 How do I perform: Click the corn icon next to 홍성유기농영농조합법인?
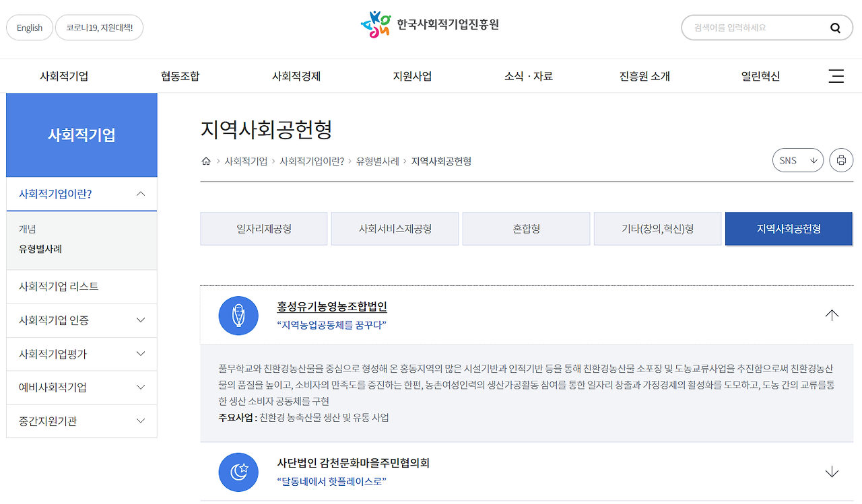click(238, 316)
